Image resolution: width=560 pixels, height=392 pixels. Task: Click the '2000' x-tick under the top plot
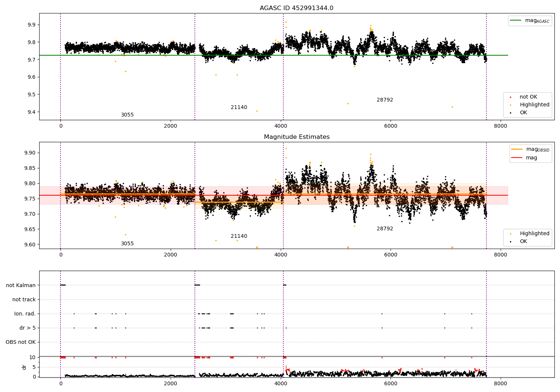(x=171, y=126)
